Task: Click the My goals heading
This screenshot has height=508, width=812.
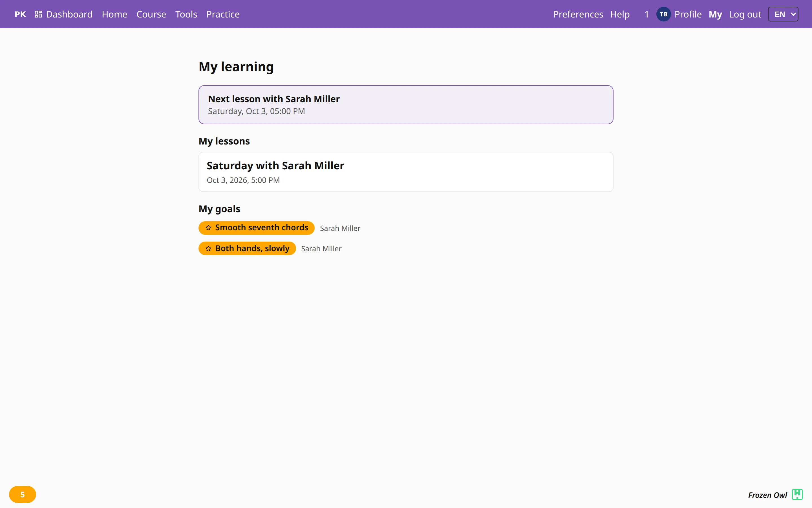Action: point(219,209)
